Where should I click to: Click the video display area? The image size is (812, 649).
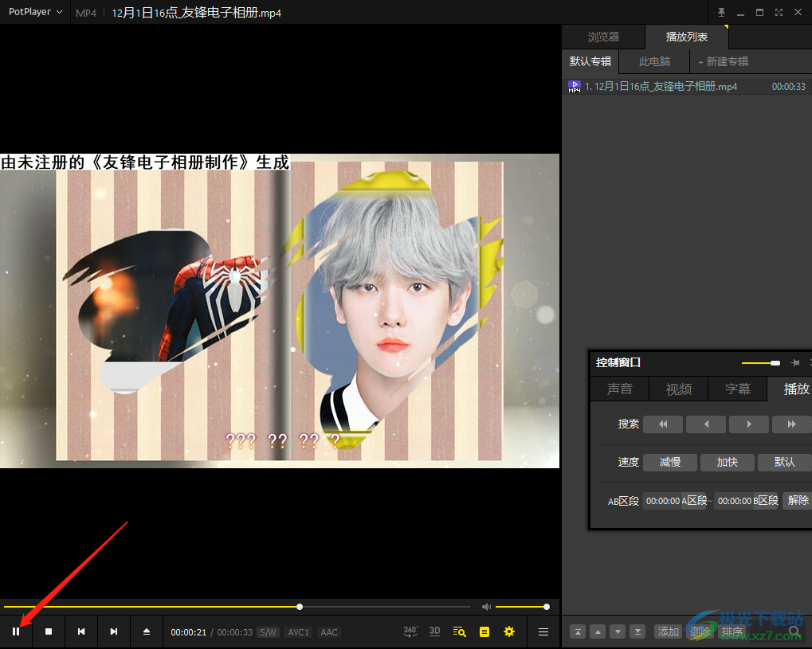280,311
